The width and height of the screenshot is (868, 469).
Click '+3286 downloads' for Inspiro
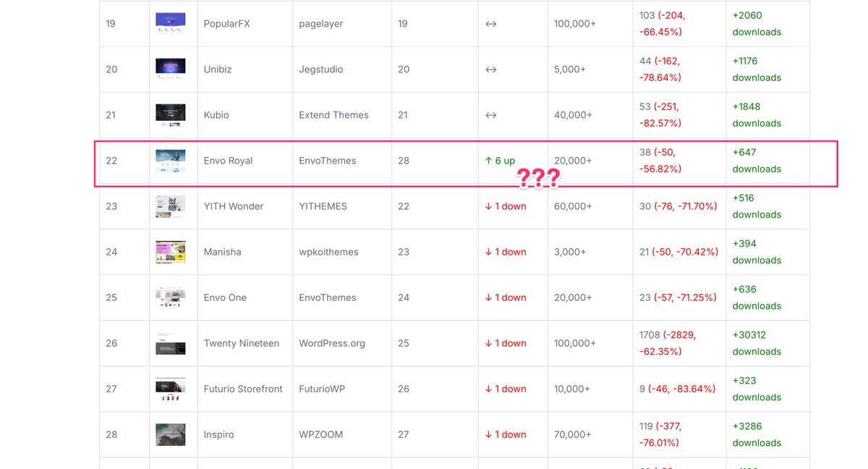coord(757,434)
